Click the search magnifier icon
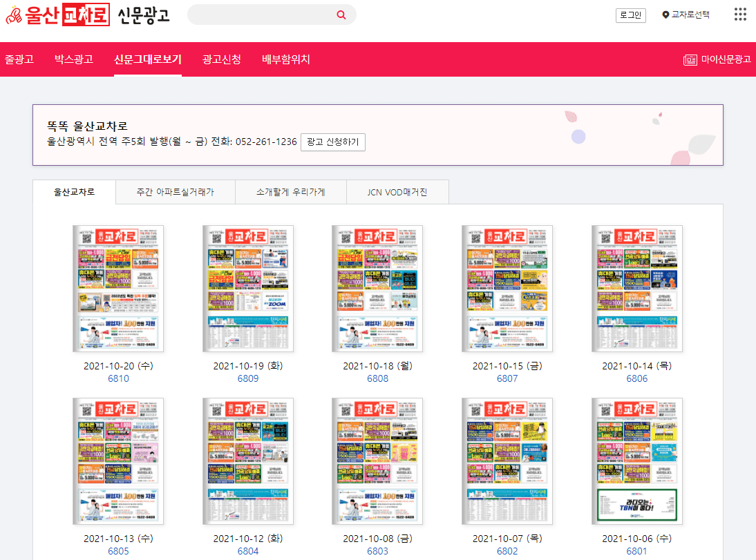Screen dimensions: 756x560 [x=341, y=15]
